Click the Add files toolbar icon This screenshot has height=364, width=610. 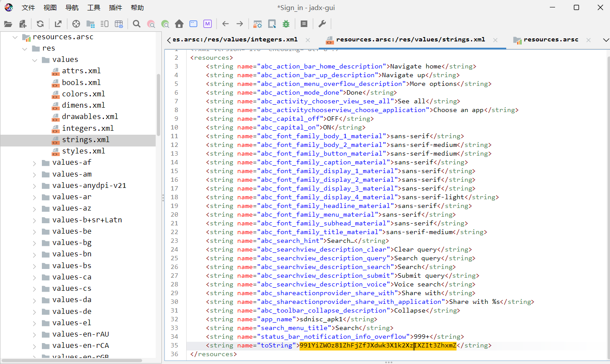(x=23, y=24)
